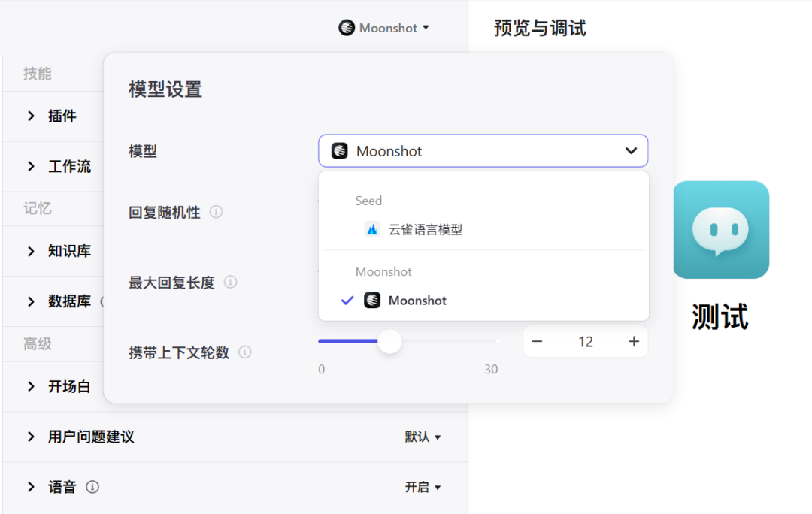Image resolution: width=812 pixels, height=514 pixels.
Task: Select the 云雀语言模型 option
Action: pos(483,229)
